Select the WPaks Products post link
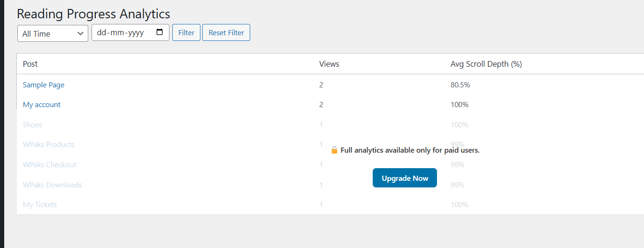644x248 pixels. 48,145
